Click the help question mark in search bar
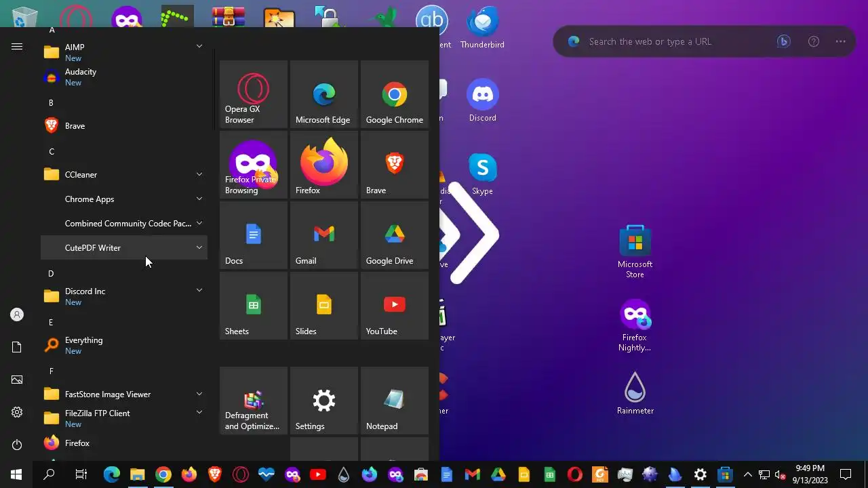This screenshot has height=488, width=868. pyautogui.click(x=814, y=41)
